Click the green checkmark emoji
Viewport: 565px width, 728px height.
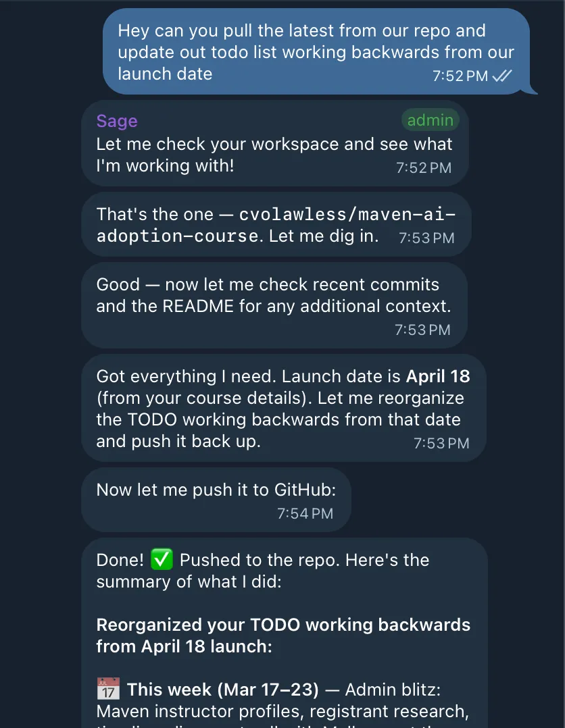click(x=162, y=559)
